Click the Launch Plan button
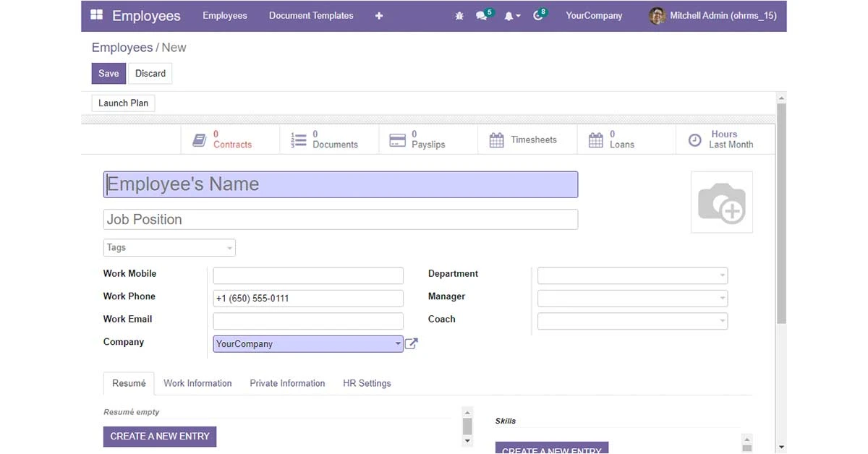The height and width of the screenshot is (454, 868). point(123,103)
